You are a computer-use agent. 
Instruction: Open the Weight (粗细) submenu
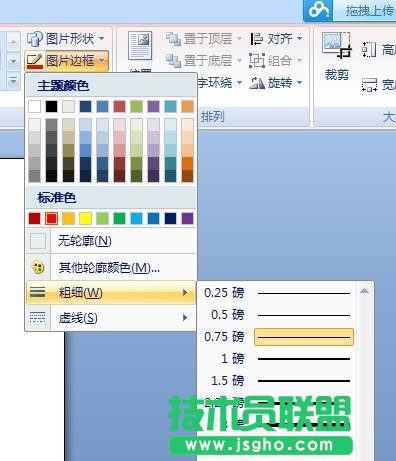(111, 293)
